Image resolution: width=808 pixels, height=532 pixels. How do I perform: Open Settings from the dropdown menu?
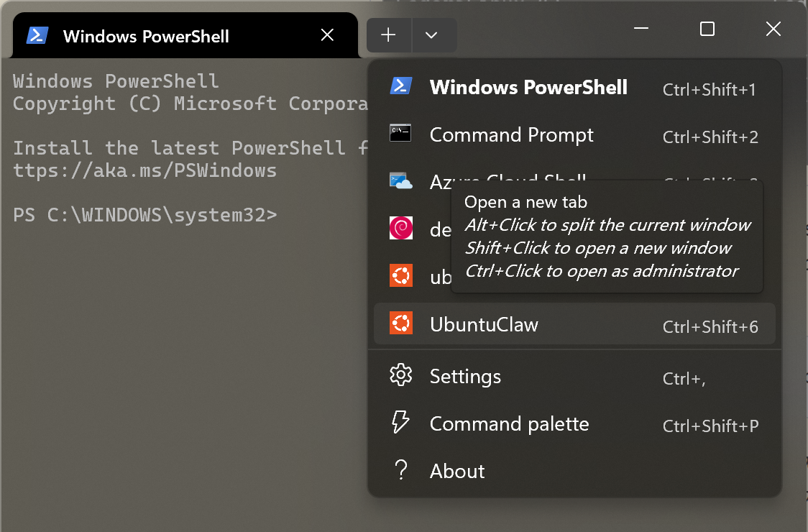tap(574, 376)
